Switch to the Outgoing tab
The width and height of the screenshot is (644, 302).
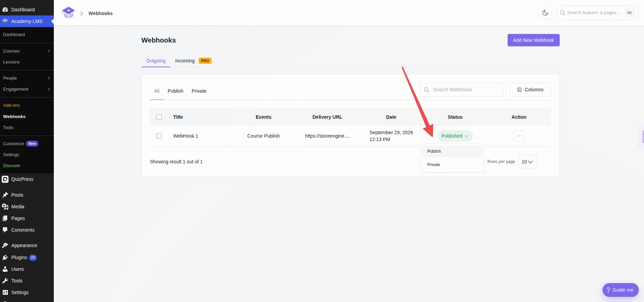pos(156,61)
